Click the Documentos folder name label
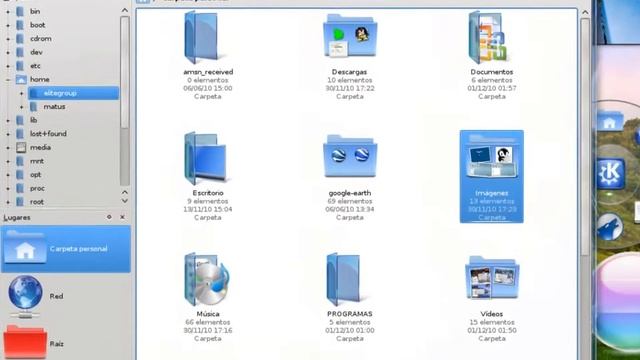 pos(491,72)
